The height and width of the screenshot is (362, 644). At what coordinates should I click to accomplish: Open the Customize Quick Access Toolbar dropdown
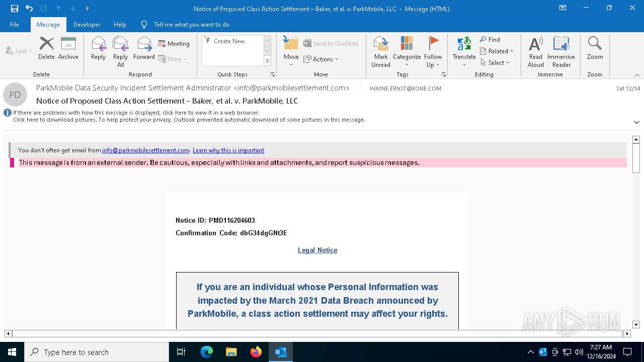tap(88, 9)
